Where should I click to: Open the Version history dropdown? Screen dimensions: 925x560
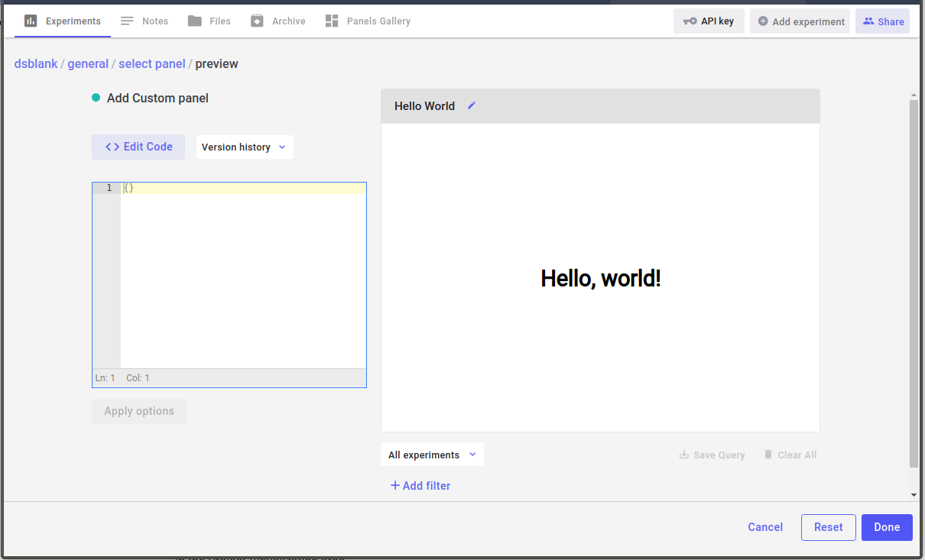[244, 147]
